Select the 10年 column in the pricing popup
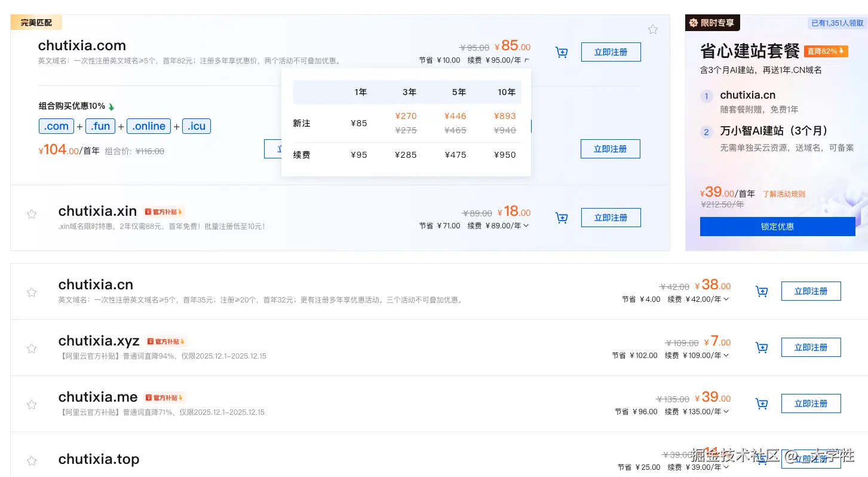 506,92
